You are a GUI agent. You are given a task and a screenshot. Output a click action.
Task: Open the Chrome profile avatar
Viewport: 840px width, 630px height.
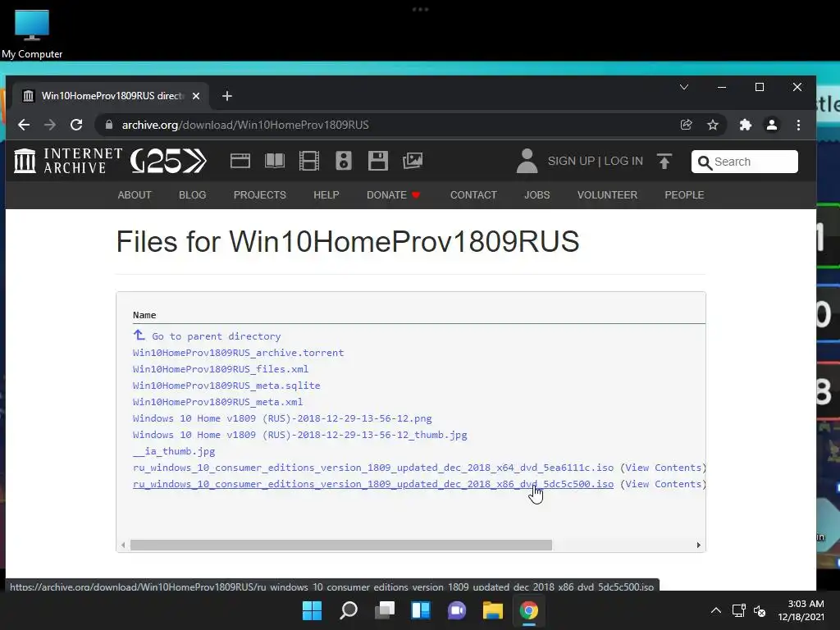click(x=771, y=125)
